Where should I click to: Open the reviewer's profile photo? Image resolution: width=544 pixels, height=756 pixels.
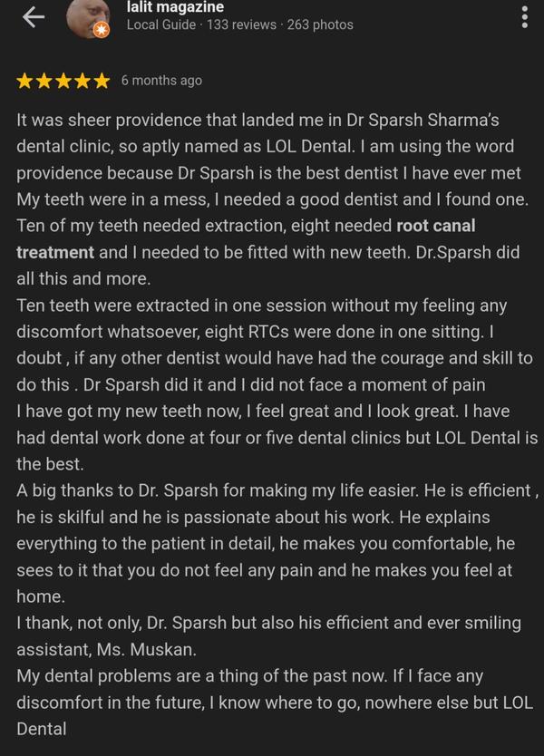pos(89,15)
